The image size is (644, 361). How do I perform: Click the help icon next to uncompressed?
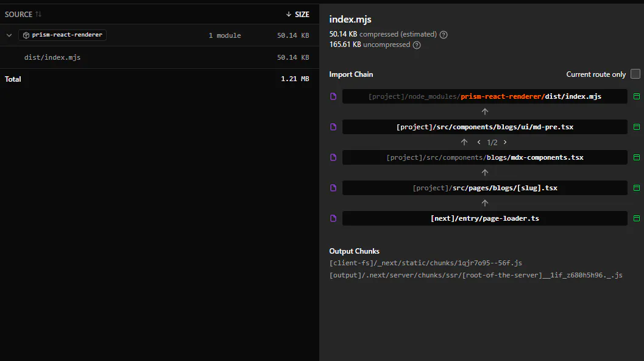click(417, 45)
